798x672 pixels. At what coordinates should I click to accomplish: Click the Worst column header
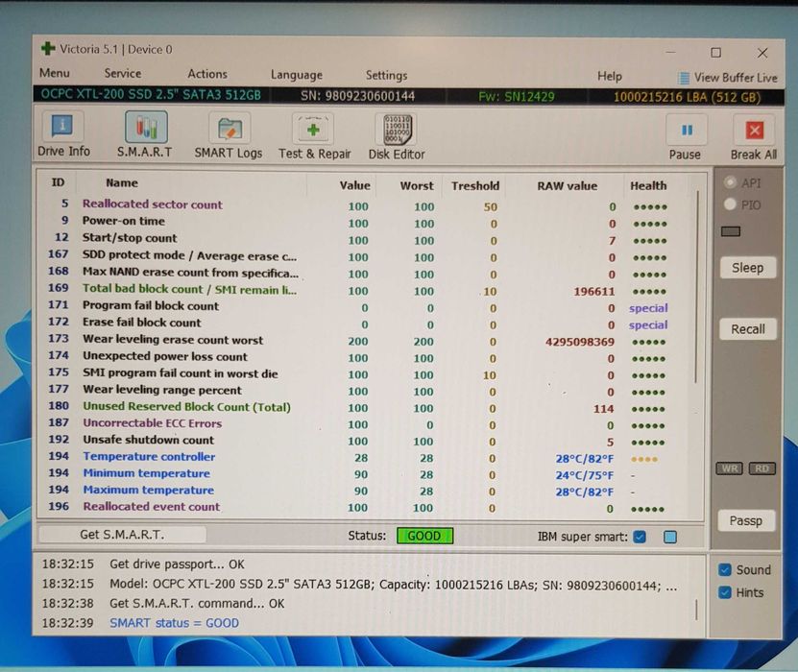click(x=417, y=185)
